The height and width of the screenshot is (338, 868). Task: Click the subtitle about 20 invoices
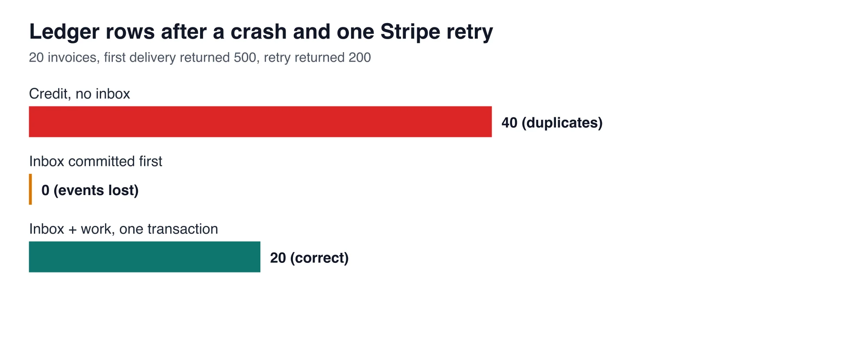point(200,57)
